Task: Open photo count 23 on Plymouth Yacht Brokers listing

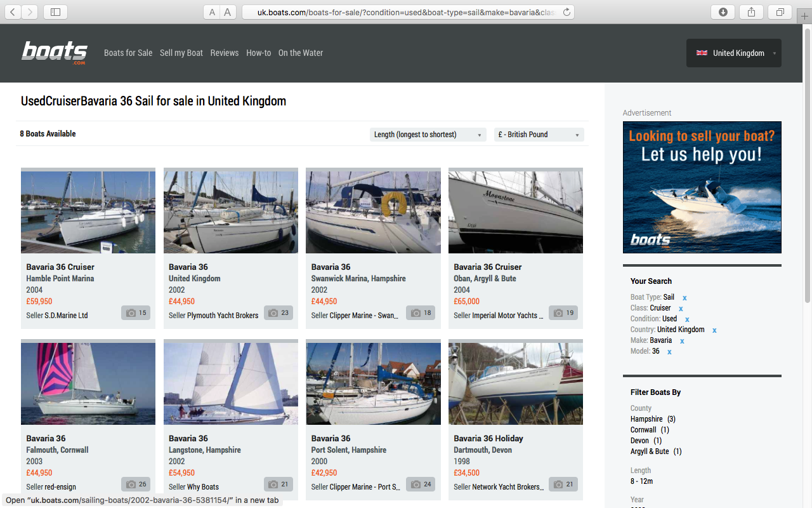Action: [278, 313]
